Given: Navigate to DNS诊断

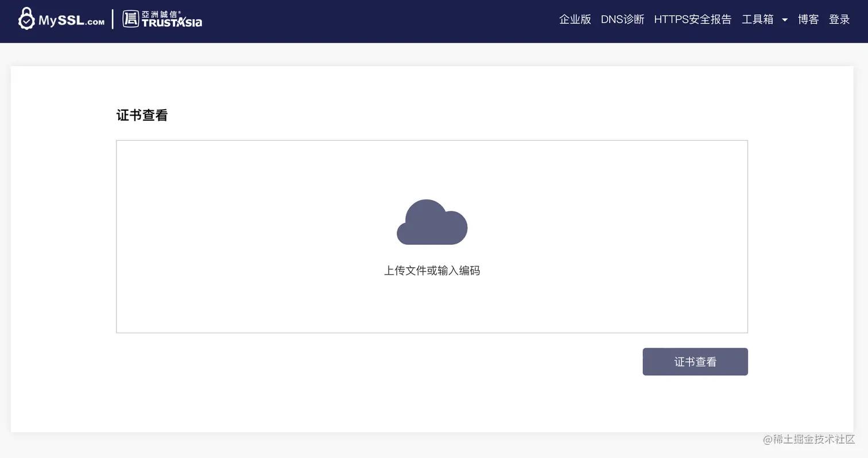Looking at the screenshot, I should pos(622,19).
